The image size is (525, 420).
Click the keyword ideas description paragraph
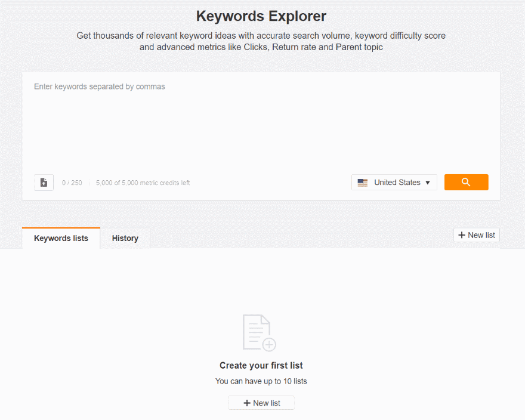pyautogui.click(x=261, y=41)
